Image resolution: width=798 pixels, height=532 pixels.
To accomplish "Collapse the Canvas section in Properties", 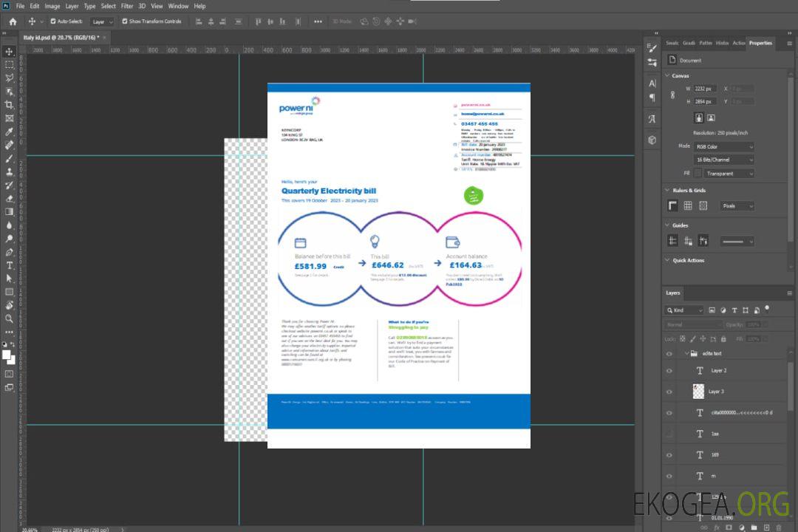I will pos(667,75).
